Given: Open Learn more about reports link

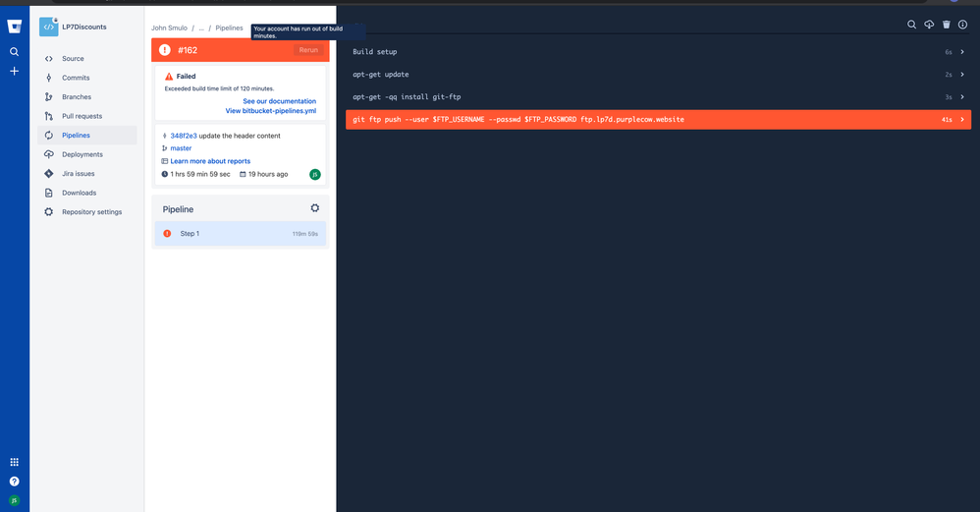Looking at the screenshot, I should tap(210, 161).
